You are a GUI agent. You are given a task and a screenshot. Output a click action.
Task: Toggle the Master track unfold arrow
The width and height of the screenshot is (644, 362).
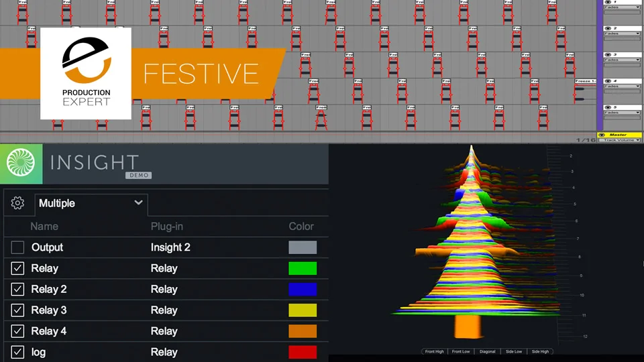(x=602, y=135)
